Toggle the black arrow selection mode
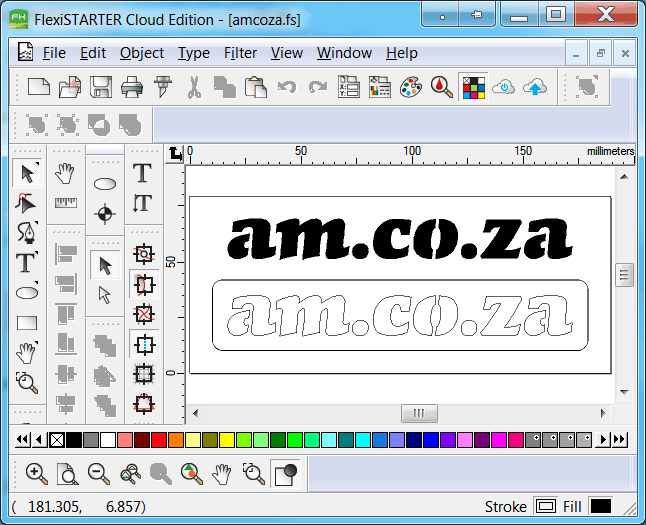The width and height of the screenshot is (646, 525). pyautogui.click(x=105, y=265)
